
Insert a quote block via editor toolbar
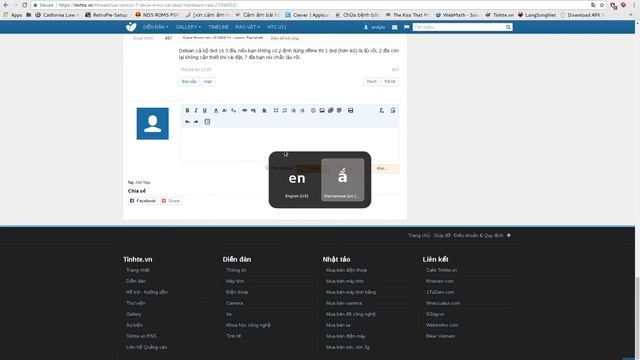click(x=339, y=110)
